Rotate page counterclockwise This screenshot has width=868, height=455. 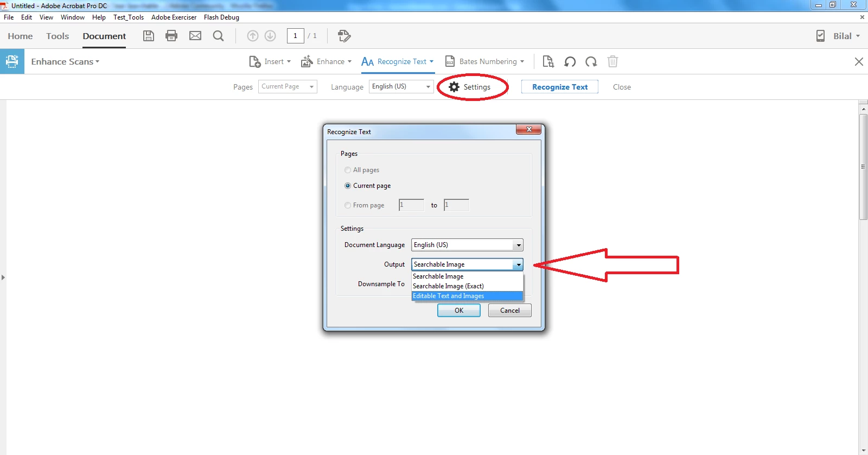tap(570, 61)
